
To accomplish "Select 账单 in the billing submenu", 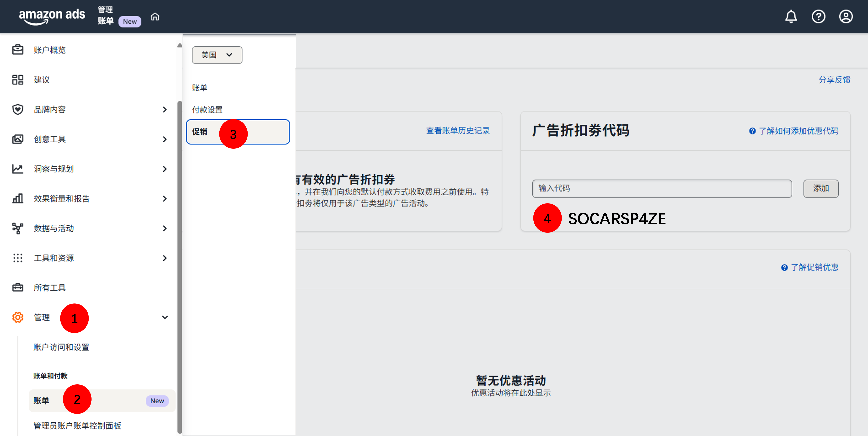I will tap(199, 88).
